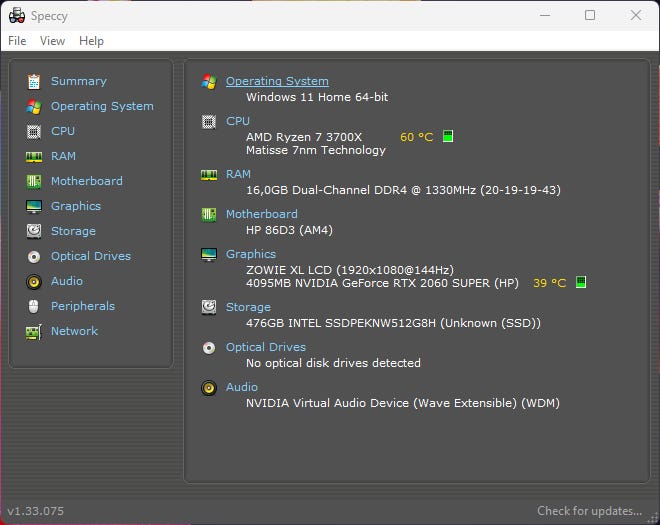Screen dimensions: 660x525
Task: Go to the RAM section in sidebar
Action: [x=63, y=156]
